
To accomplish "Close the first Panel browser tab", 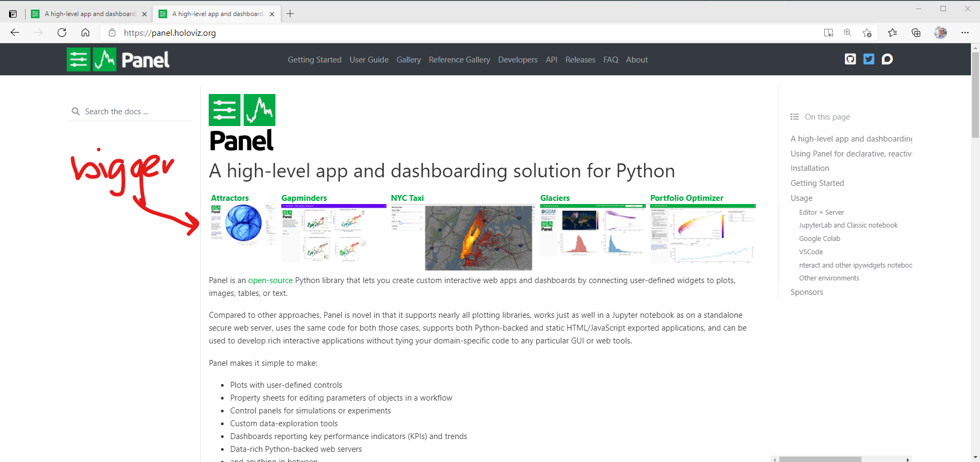I will [x=144, y=14].
